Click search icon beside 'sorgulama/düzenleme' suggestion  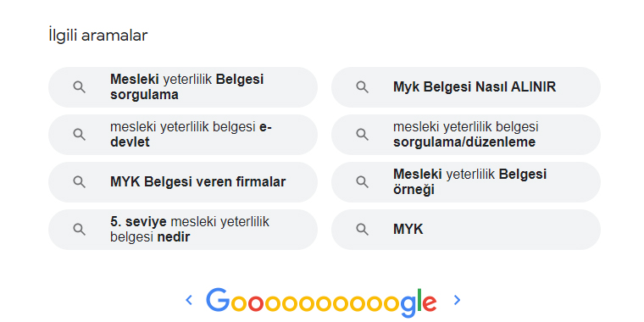point(363,135)
